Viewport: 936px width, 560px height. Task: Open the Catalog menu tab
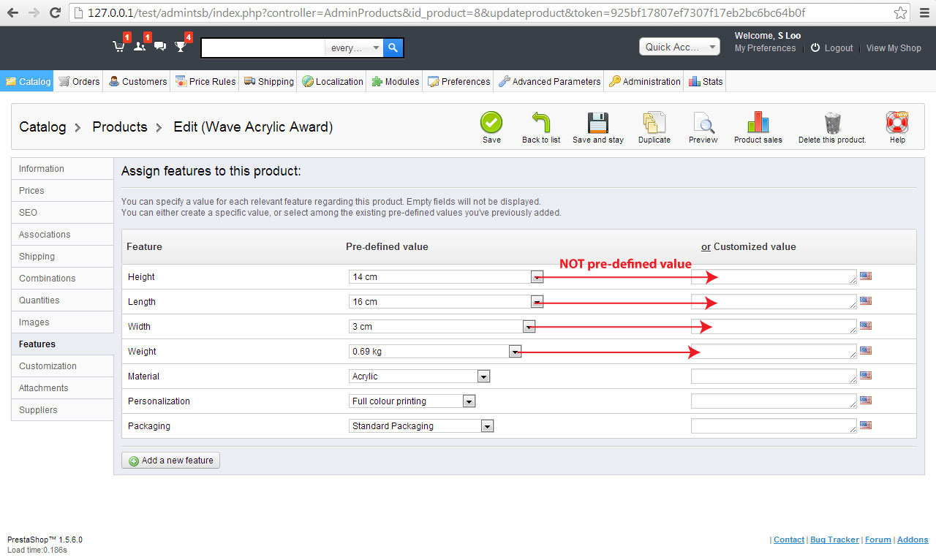(x=28, y=81)
